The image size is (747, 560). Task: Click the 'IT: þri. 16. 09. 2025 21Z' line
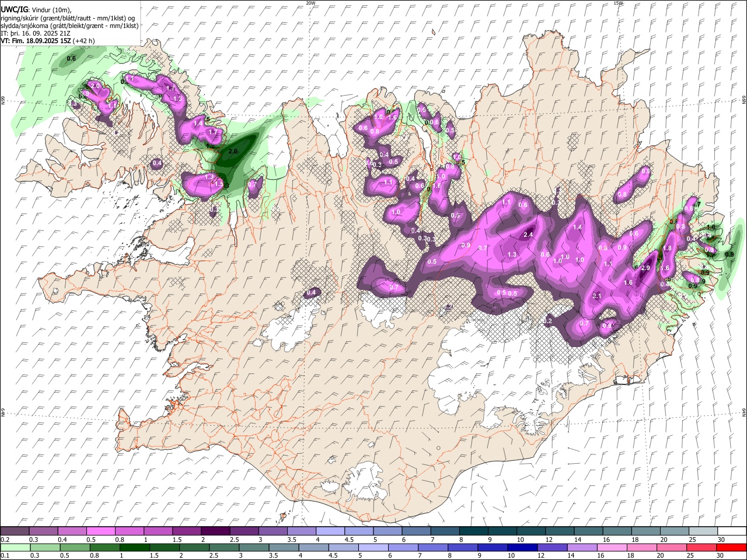click(x=36, y=33)
